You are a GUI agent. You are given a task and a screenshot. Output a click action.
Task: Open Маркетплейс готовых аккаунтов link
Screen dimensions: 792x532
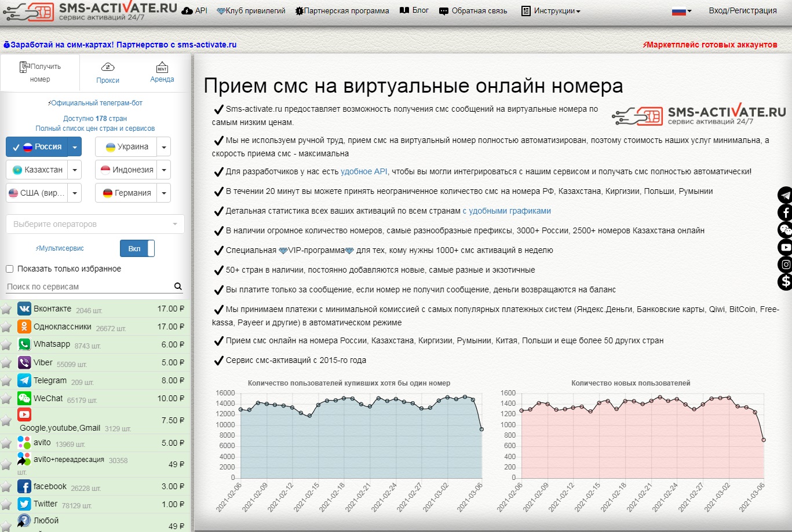point(710,45)
